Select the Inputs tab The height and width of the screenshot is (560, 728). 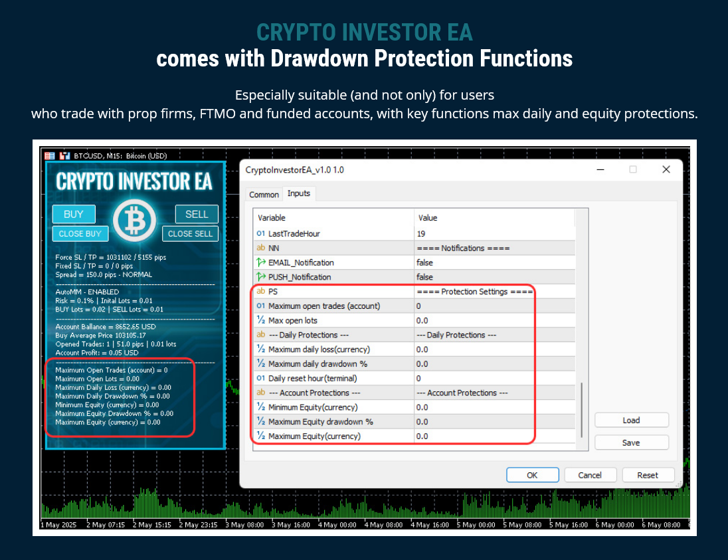(298, 193)
